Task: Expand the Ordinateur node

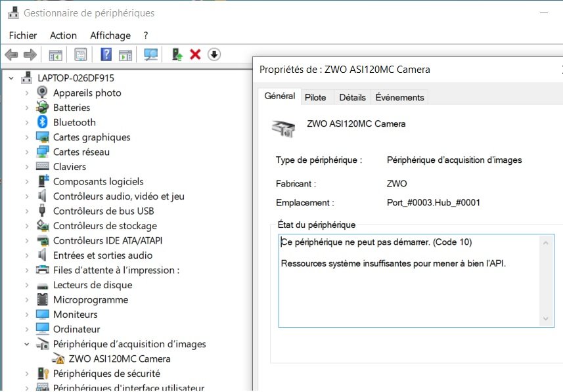Action: click(x=26, y=329)
